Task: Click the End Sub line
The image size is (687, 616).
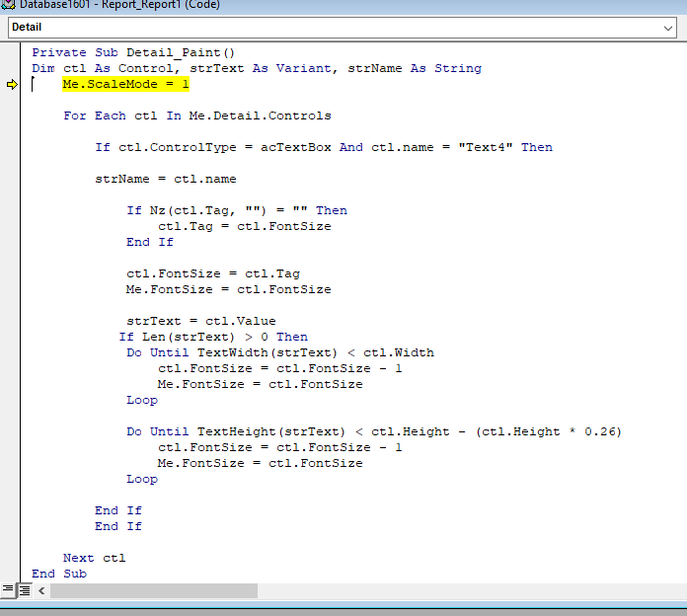Action: point(59,574)
